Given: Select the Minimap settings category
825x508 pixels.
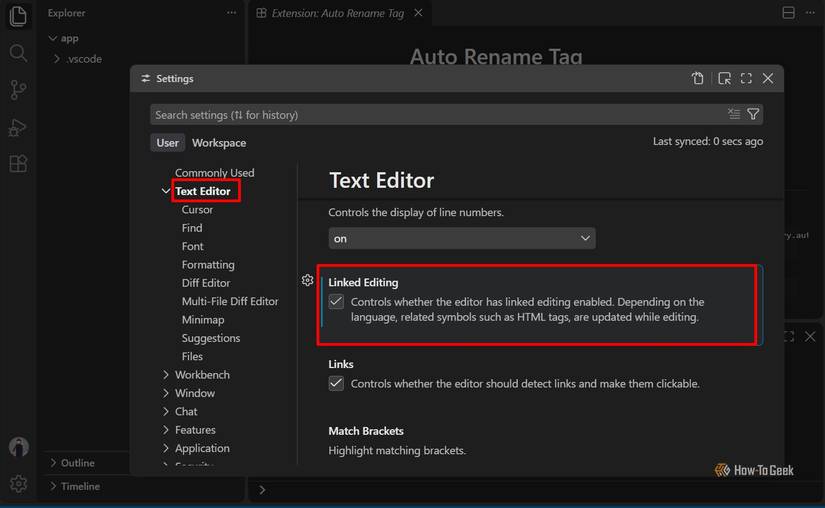Looking at the screenshot, I should click(x=203, y=320).
